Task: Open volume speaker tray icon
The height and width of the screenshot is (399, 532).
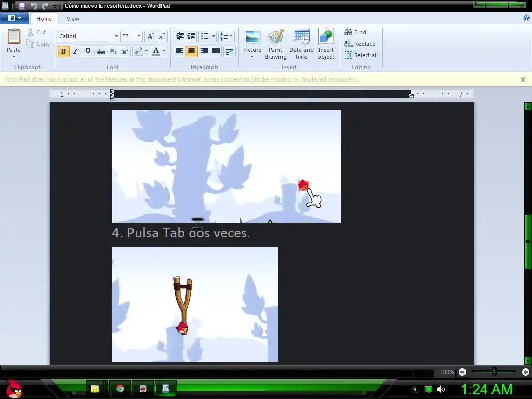Action: pyautogui.click(x=441, y=389)
